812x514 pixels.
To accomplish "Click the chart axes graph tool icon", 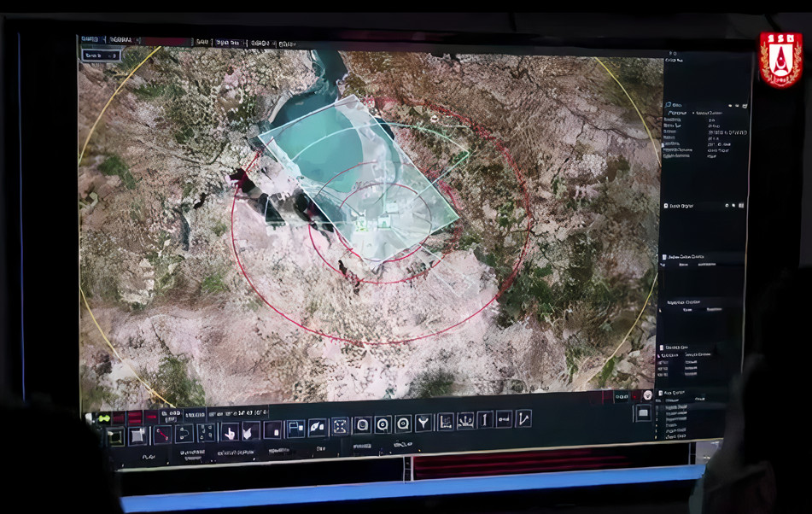I will tap(446, 422).
